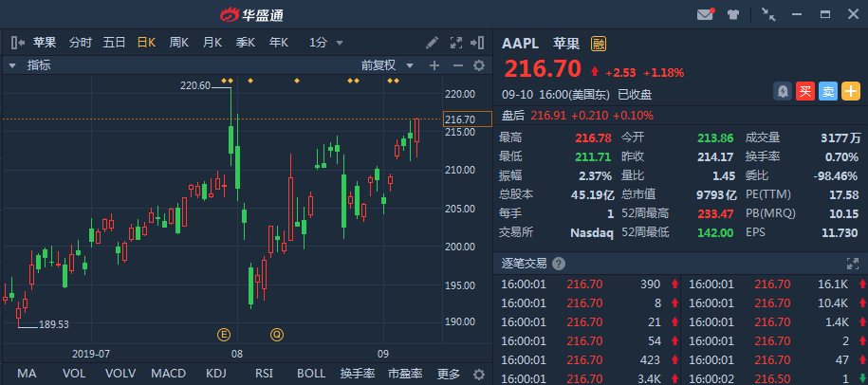Image resolution: width=868 pixels, height=385 pixels.
Task: Expand the 指标 indicator triangle
Action: 11,65
